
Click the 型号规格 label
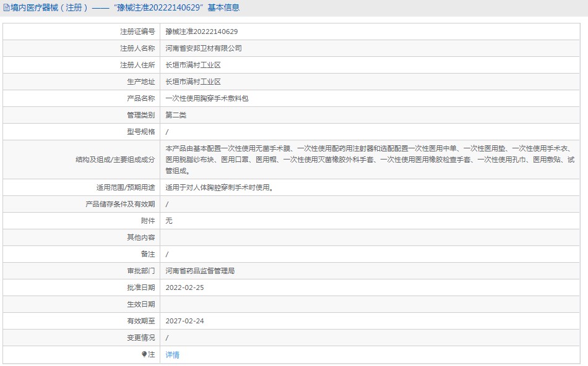tap(141, 132)
